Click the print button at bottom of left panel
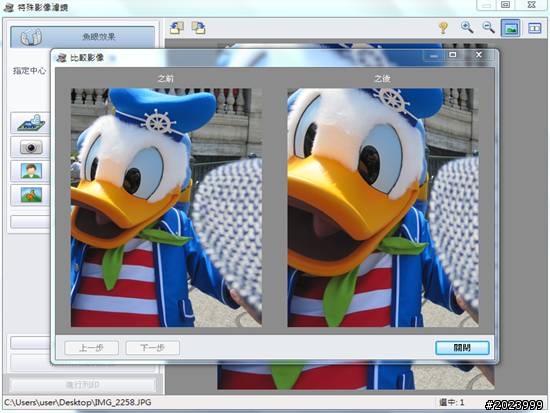This screenshot has width=550, height=413. 82,385
